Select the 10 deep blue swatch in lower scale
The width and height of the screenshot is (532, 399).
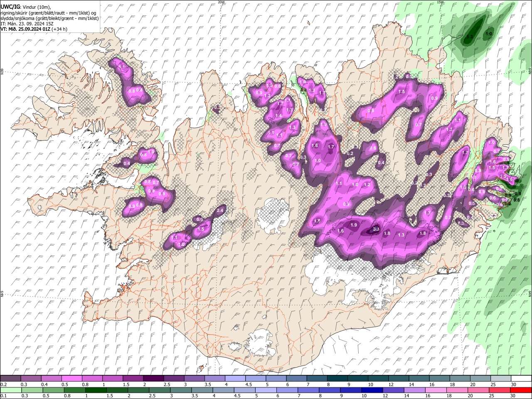(372, 390)
